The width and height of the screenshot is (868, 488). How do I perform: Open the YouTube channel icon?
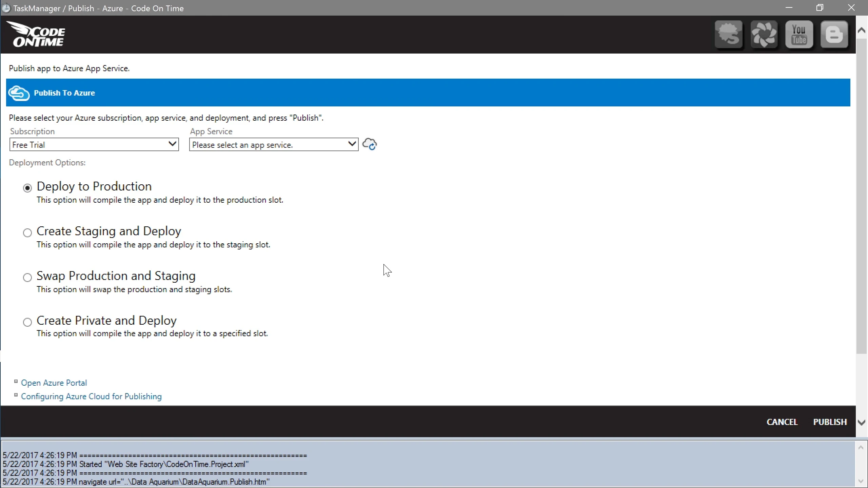pos(799,35)
